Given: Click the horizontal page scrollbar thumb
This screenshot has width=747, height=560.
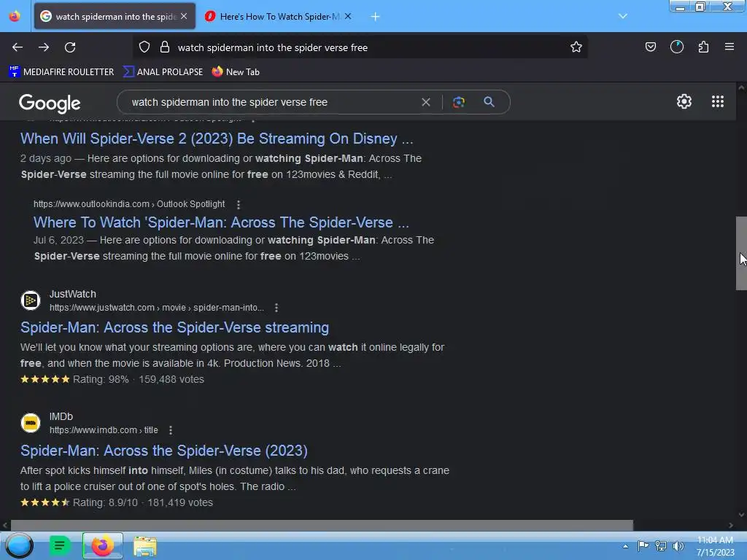Looking at the screenshot, I should tap(322, 525).
